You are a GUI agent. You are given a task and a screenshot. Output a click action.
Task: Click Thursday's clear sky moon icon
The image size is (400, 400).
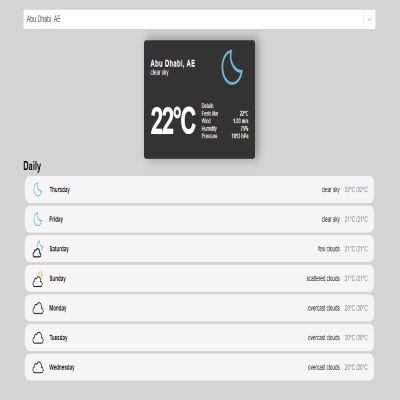(x=38, y=189)
